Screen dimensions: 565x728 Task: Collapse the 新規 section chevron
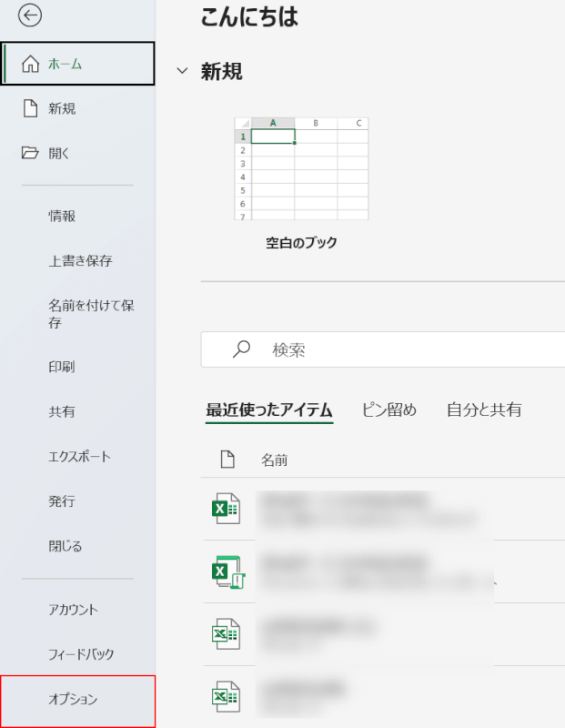point(183,71)
